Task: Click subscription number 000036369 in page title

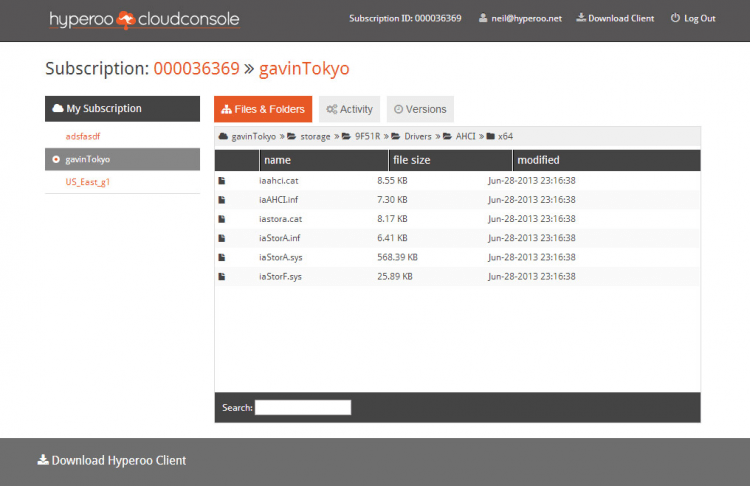Action: pyautogui.click(x=196, y=68)
